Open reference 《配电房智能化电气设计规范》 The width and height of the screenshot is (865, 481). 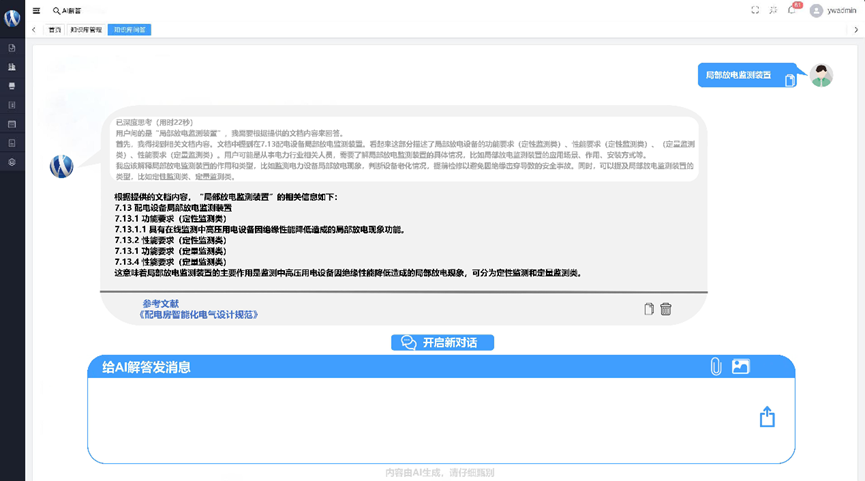coord(199,314)
